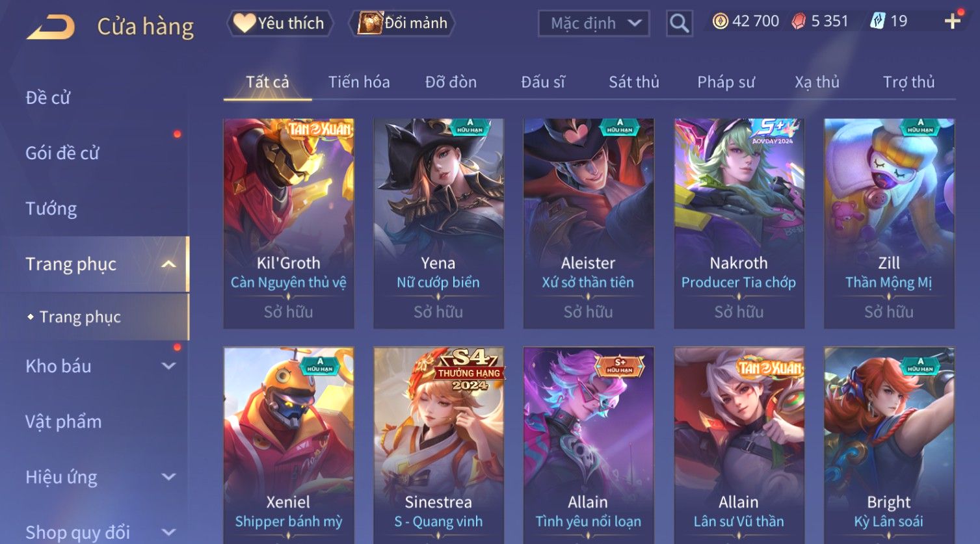Screen dimensions: 980x544
Task: Switch to the Pháp sư tab
Action: coord(726,82)
